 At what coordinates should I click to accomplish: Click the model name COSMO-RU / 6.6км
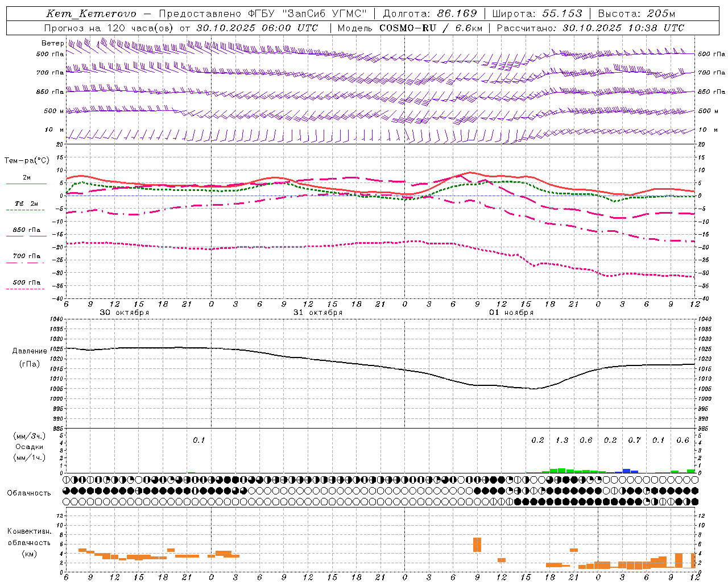pos(431,28)
